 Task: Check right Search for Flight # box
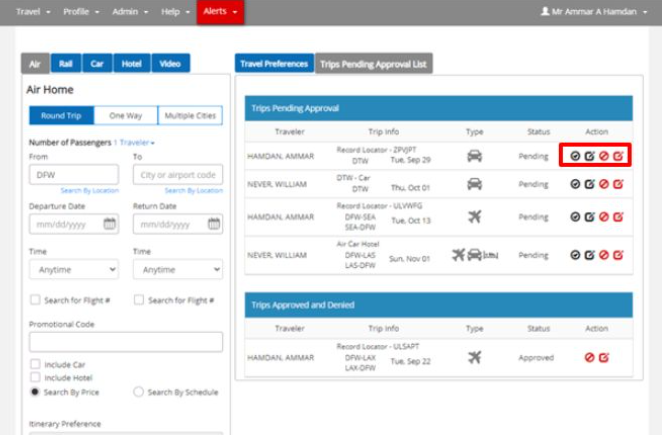click(x=138, y=300)
